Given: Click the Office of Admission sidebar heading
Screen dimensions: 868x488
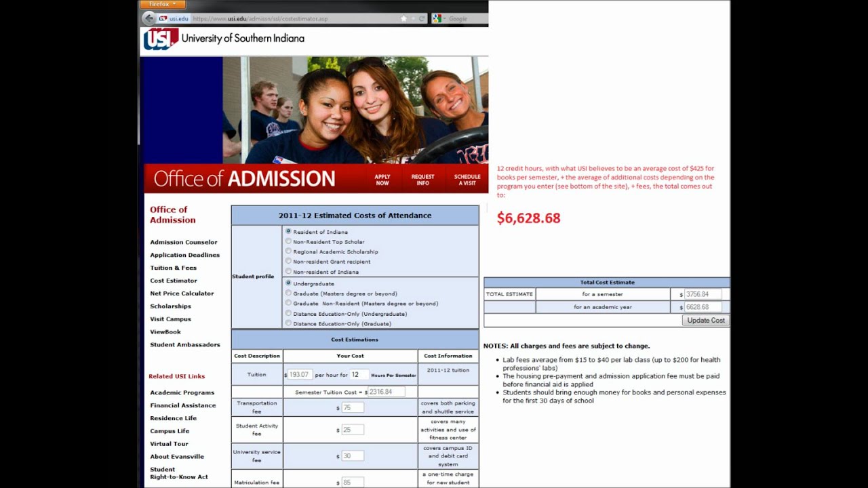Looking at the screenshot, I should click(x=173, y=215).
